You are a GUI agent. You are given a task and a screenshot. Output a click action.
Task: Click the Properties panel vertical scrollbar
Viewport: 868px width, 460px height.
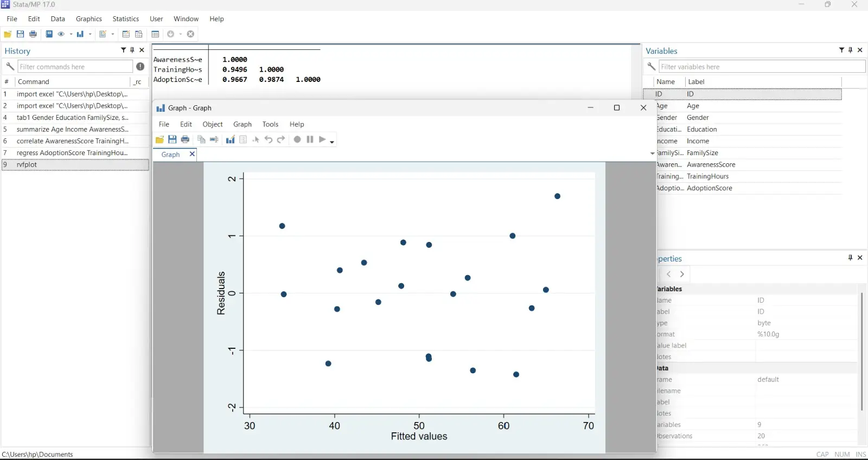861,352
